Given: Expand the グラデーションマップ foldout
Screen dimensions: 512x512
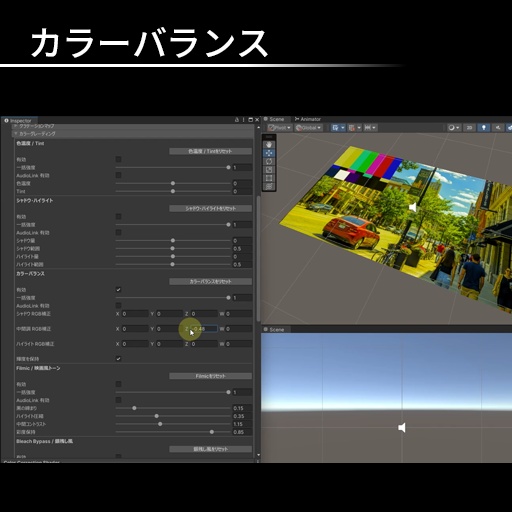Looking at the screenshot, I should 15,126.
